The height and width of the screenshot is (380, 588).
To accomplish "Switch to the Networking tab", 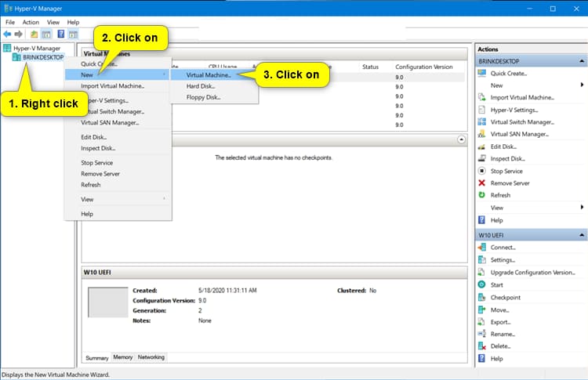I will (151, 357).
